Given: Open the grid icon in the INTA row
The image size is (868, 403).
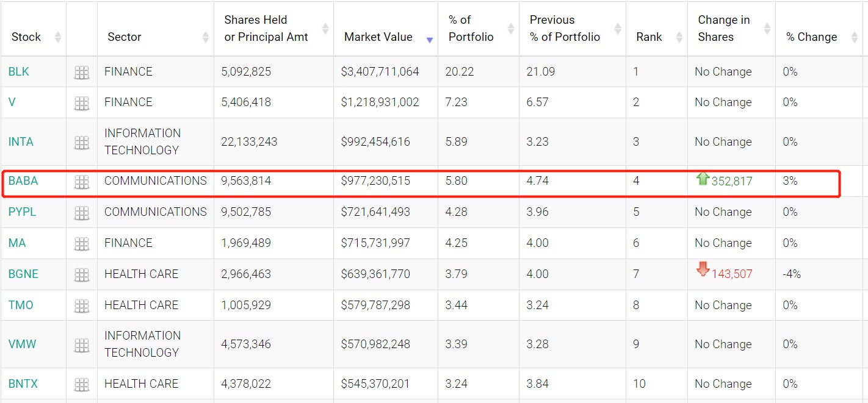Looking at the screenshot, I should [81, 143].
